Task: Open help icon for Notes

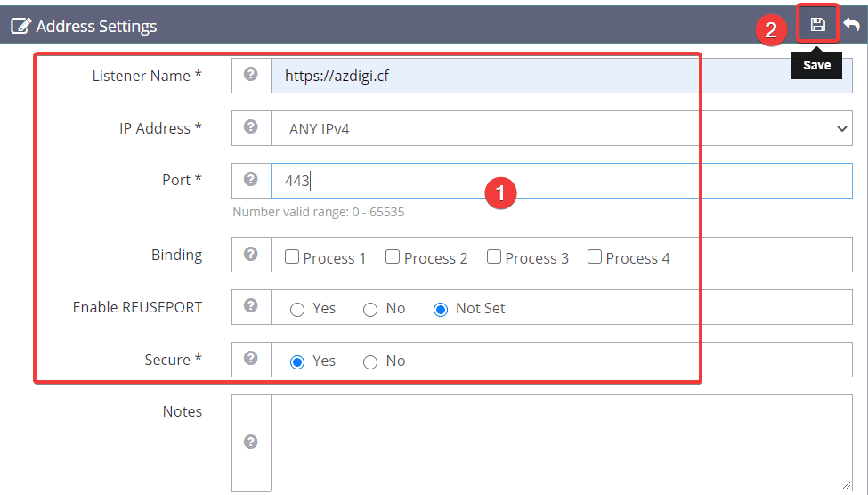Action: click(251, 442)
